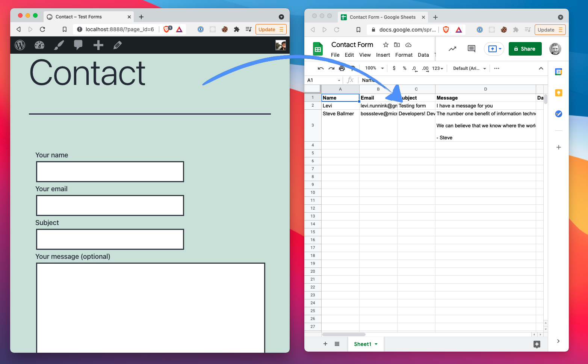
Task: Format as percent
Action: click(x=404, y=68)
